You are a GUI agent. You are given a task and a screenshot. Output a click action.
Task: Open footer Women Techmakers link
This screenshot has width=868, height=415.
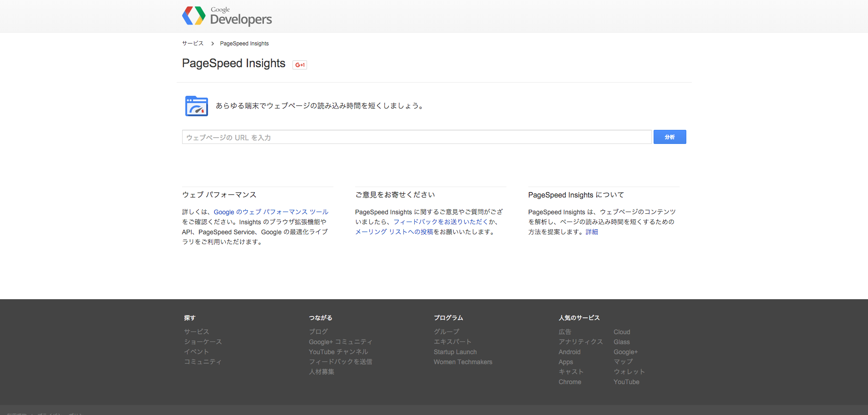click(x=463, y=362)
